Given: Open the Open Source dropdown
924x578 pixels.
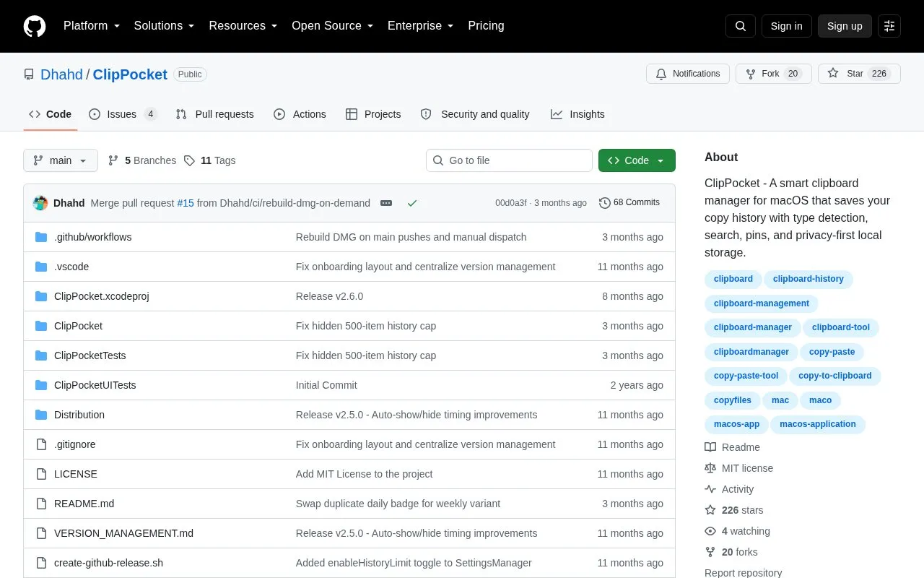Looking at the screenshot, I should tap(333, 26).
